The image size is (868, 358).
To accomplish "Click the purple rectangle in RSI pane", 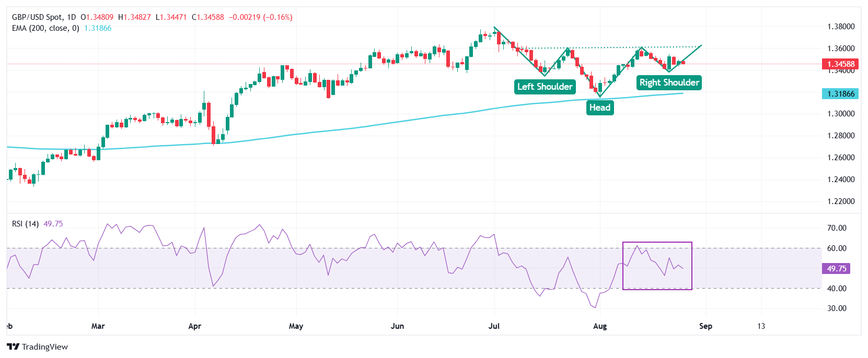I will [x=657, y=243].
